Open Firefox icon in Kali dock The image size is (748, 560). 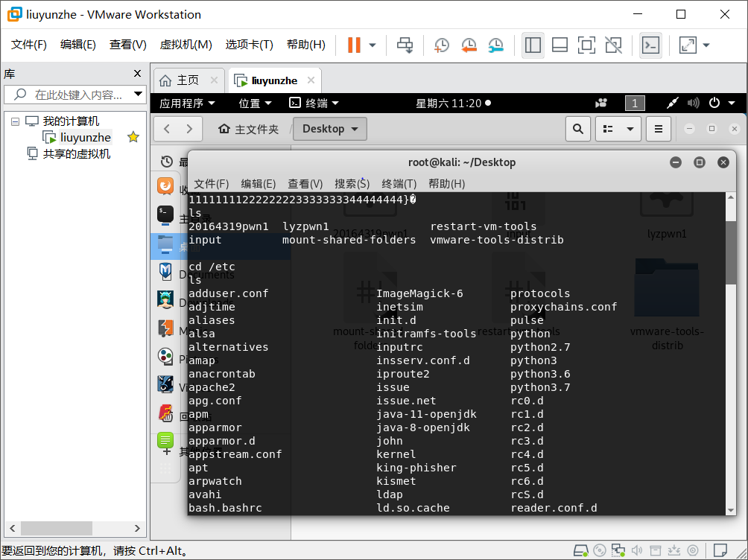[165, 185]
